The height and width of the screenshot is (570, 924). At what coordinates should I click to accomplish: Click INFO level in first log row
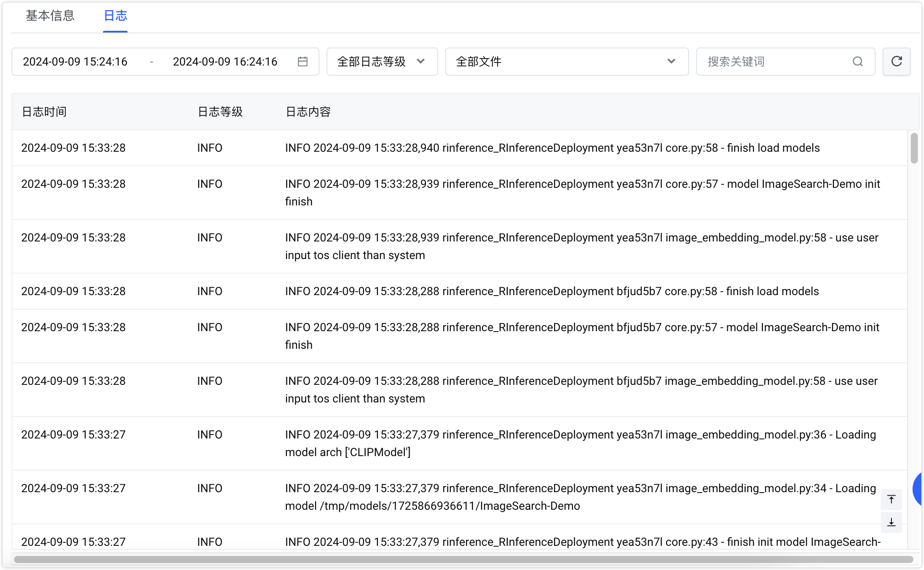[210, 148]
